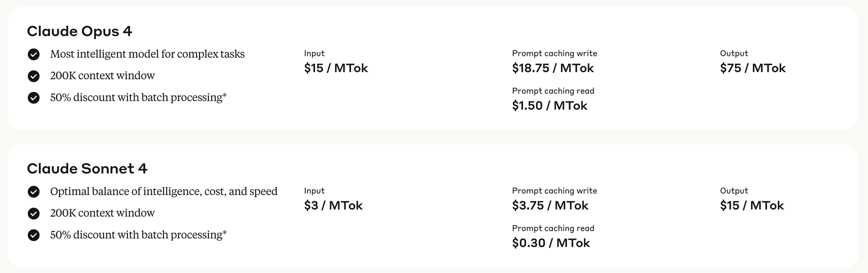Select the Claude Opus 4 heading

[x=79, y=31]
